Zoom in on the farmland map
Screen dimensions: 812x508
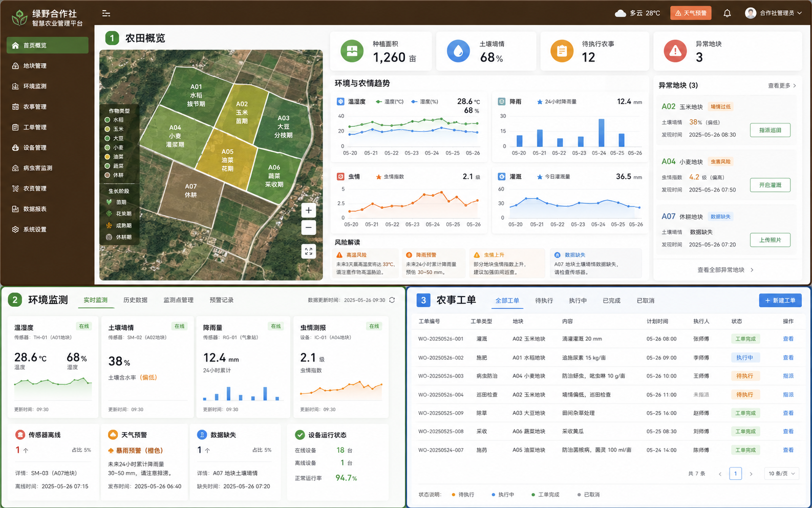pos(309,210)
